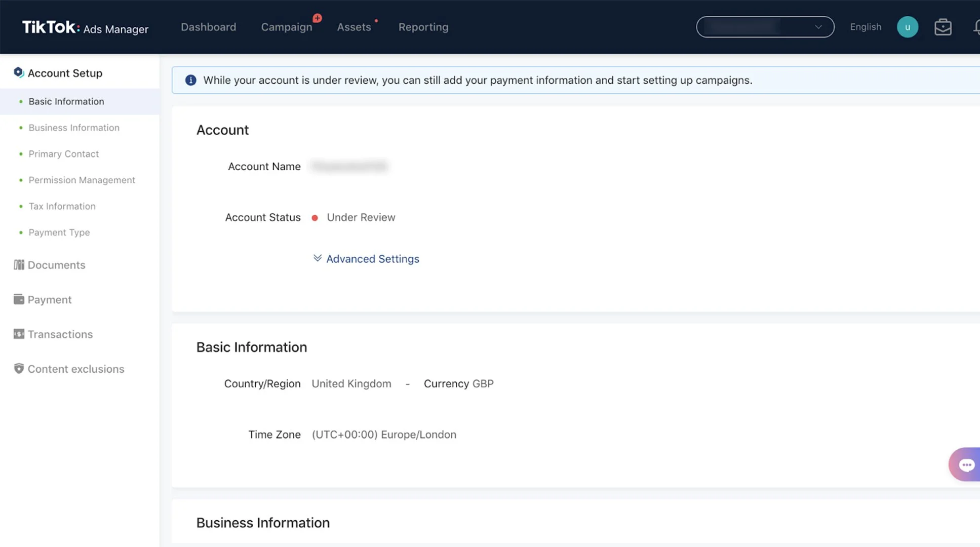Click the Documents sidebar icon
The width and height of the screenshot is (980, 547).
click(x=19, y=265)
